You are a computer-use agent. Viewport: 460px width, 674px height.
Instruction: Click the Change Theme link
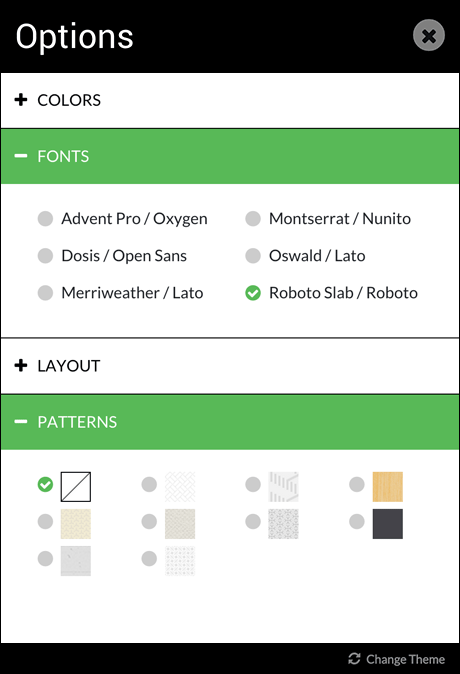405,659
